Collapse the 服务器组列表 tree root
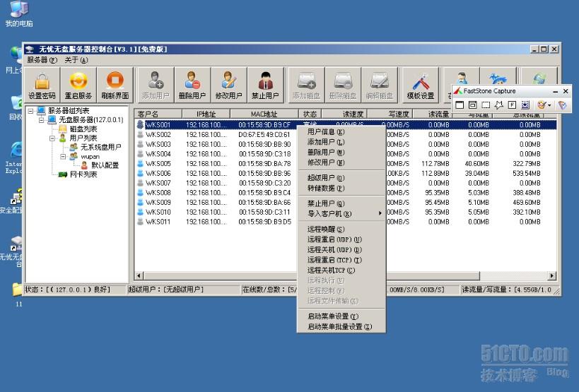 pyautogui.click(x=30, y=111)
